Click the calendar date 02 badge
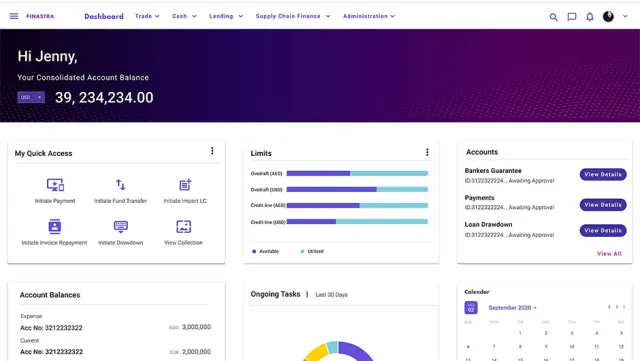The image size is (640, 361). click(471, 308)
